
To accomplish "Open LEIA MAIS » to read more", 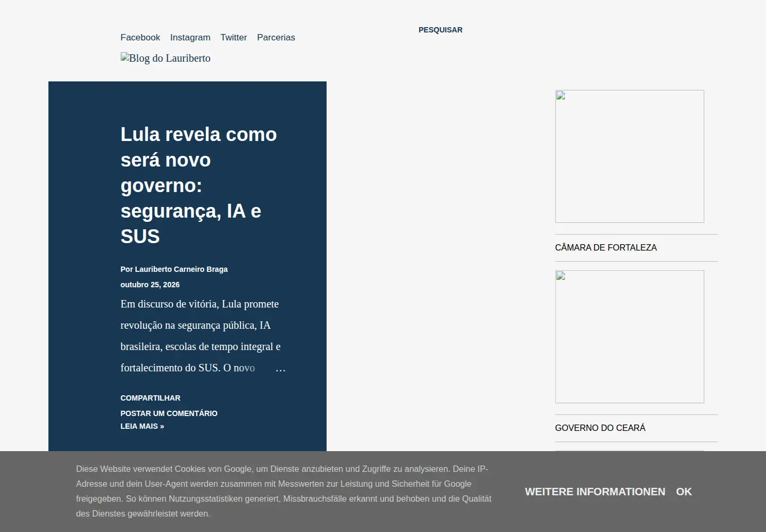I will [x=142, y=426].
